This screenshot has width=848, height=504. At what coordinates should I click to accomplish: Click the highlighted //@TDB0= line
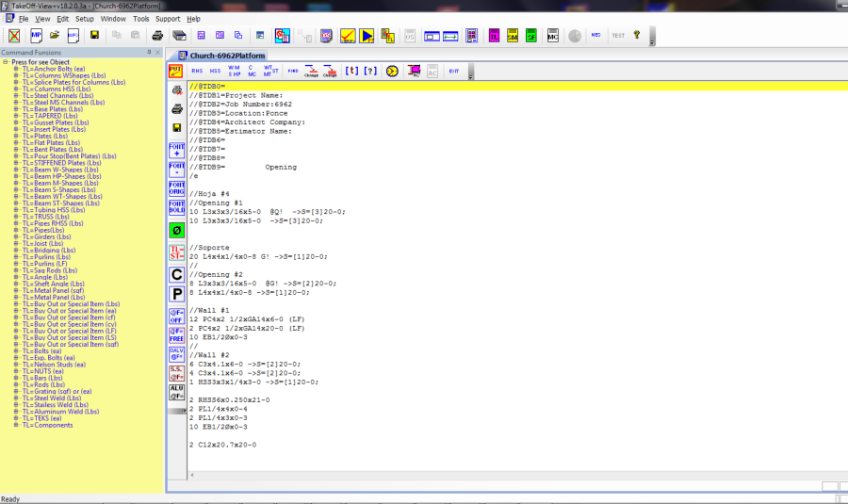517,87
